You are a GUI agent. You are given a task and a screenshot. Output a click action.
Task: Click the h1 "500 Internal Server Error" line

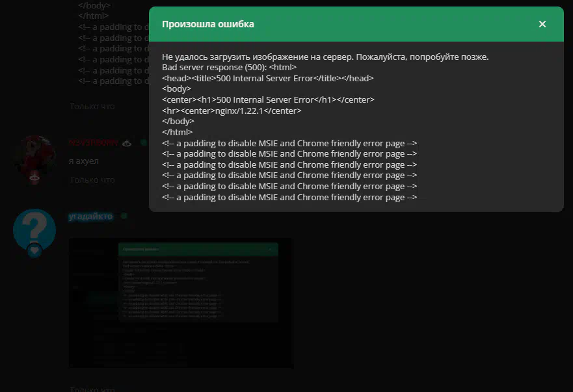[268, 99]
